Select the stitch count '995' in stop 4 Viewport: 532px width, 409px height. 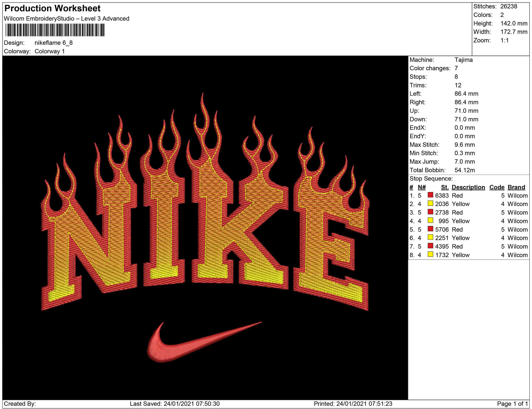click(444, 221)
